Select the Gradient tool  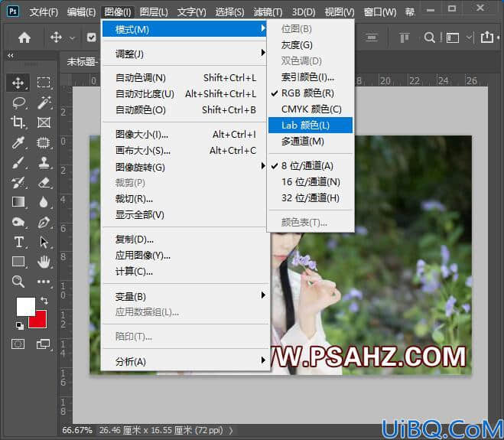point(18,202)
